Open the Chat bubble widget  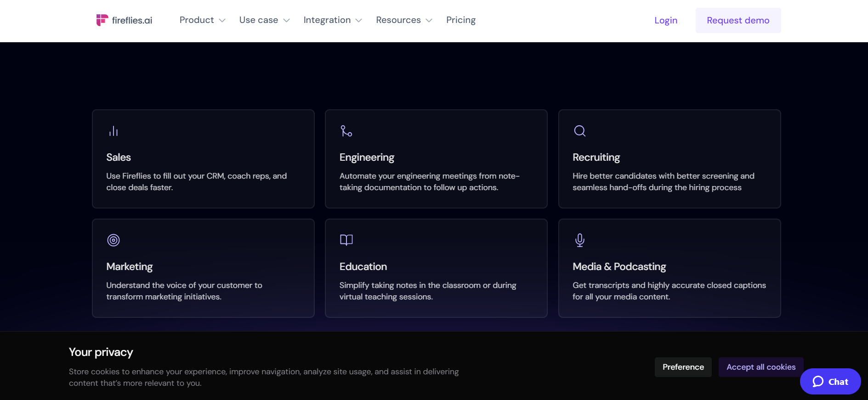click(830, 382)
